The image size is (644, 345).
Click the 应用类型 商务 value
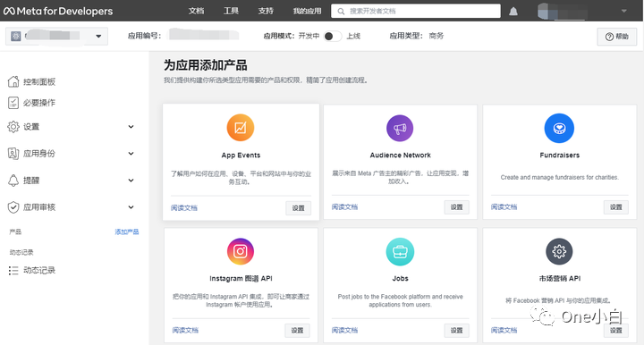(436, 36)
